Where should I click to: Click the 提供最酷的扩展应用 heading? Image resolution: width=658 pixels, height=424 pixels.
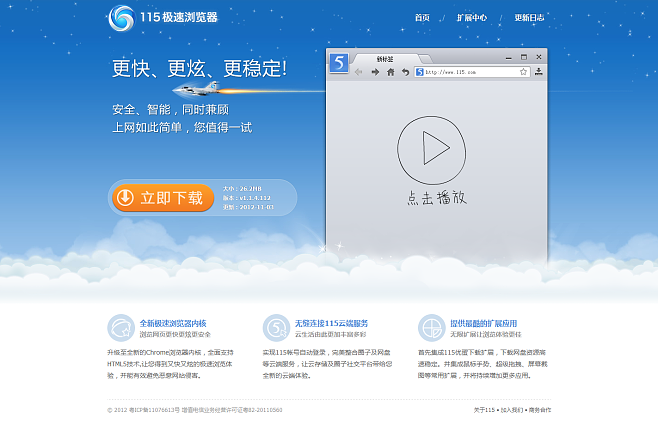[483, 323]
